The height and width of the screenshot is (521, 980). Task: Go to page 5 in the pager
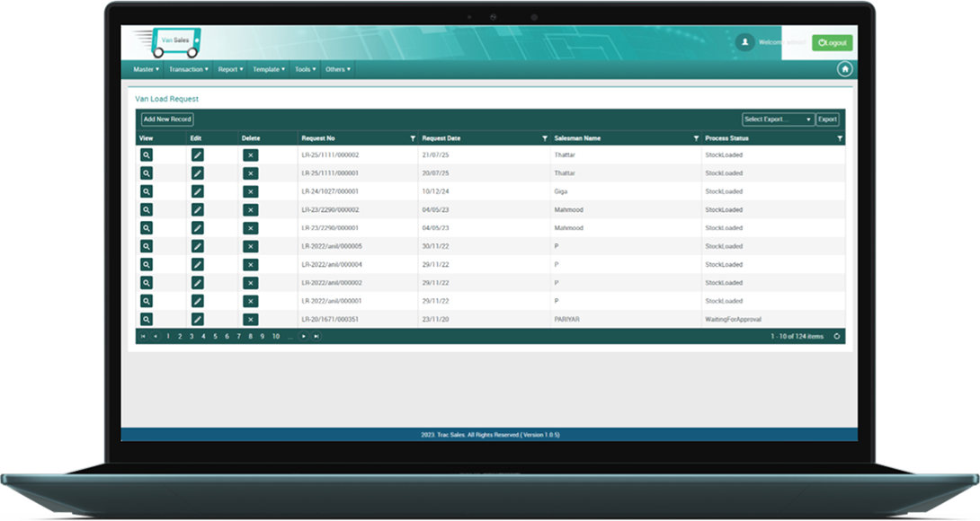tap(215, 336)
